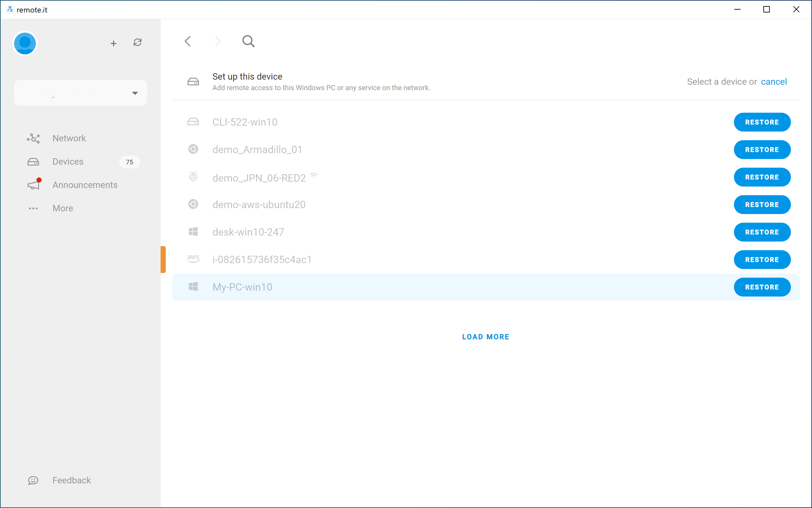Go back with the left chevron
Screen dimensions: 812x508
click(x=187, y=41)
